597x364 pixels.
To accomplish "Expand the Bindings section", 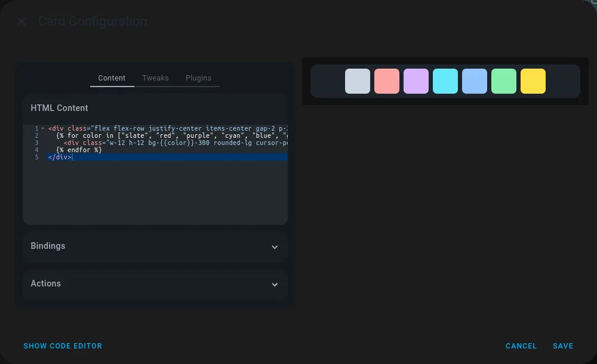I will point(155,246).
